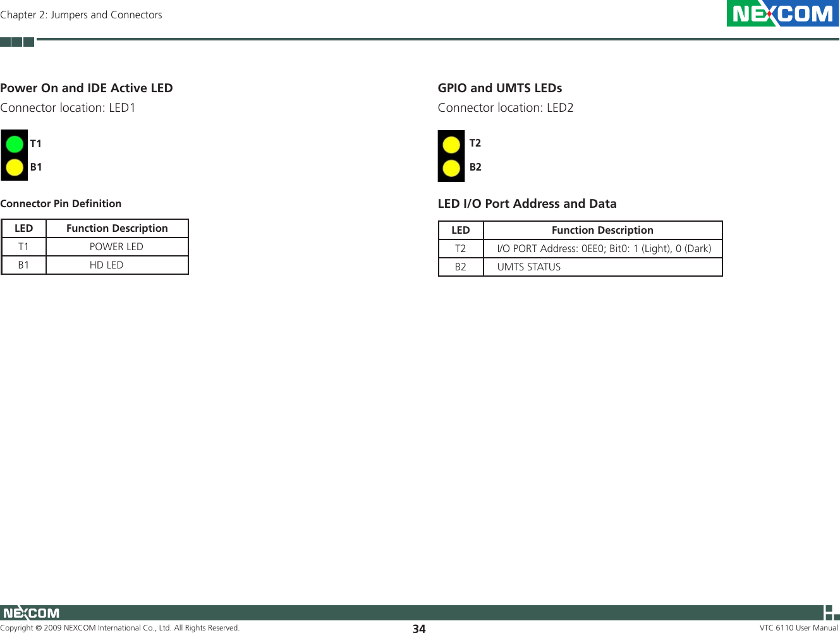The width and height of the screenshot is (840, 633).
Task: Click the B2 label beside the LED diagram
Action: pos(475,167)
